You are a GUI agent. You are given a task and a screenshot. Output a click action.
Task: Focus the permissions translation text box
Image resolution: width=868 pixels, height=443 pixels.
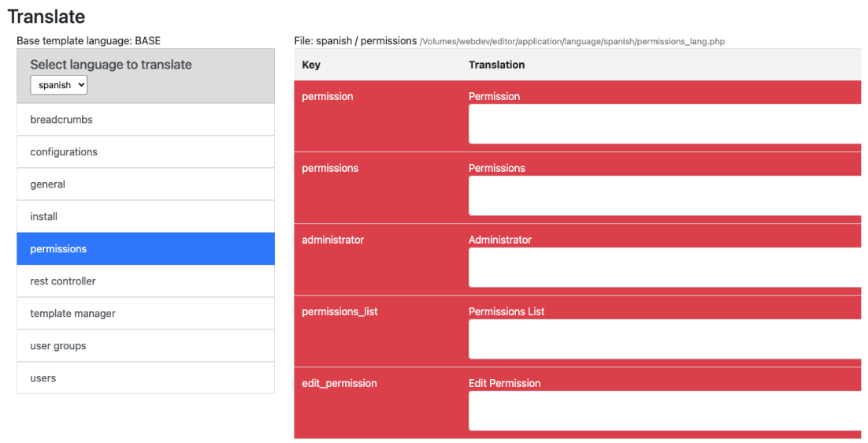664,196
